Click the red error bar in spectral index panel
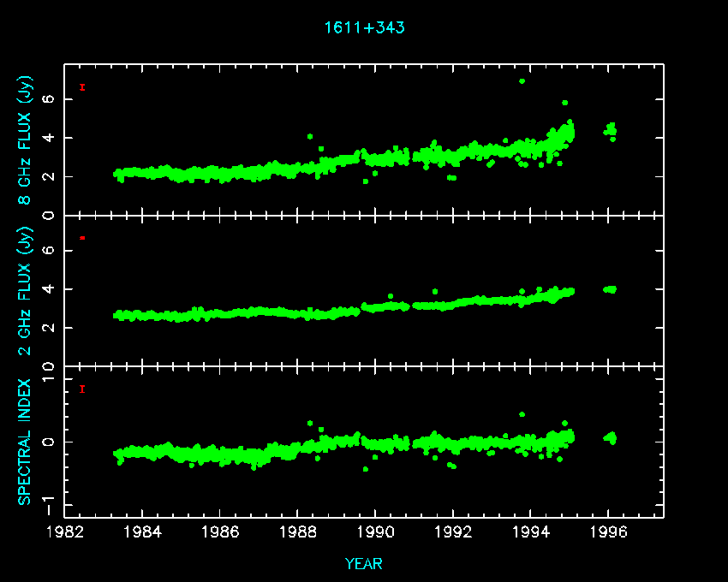The width and height of the screenshot is (728, 582). 82,389
